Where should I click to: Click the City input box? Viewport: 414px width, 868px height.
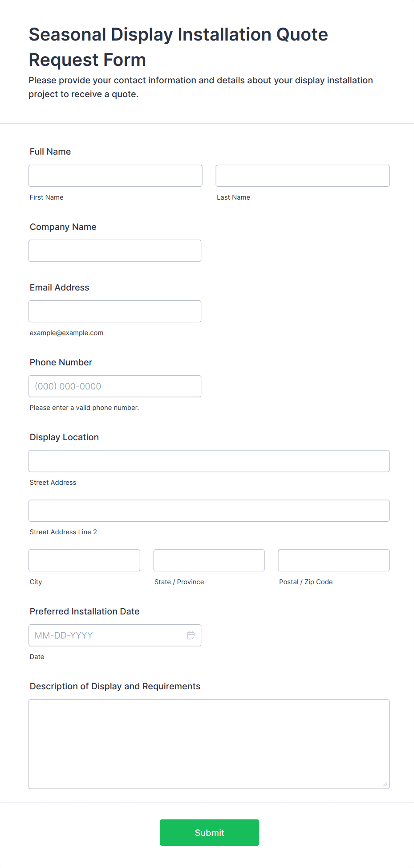pyautogui.click(x=85, y=561)
